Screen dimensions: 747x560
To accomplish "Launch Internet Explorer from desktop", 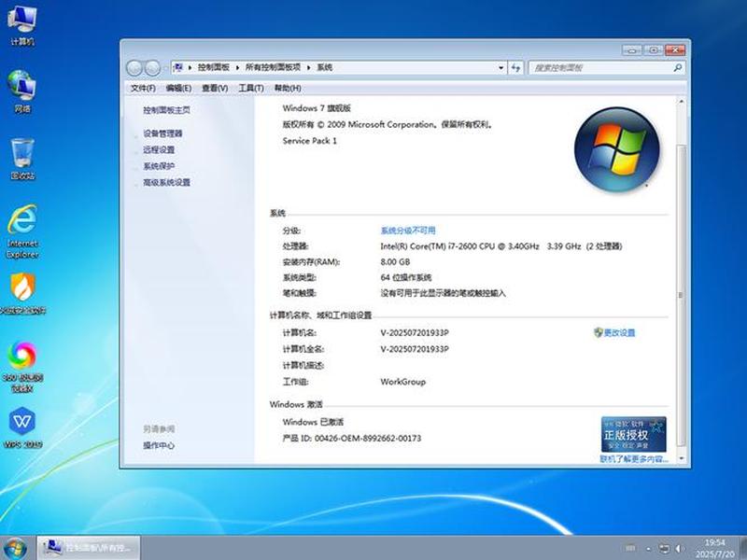I will [x=22, y=231].
